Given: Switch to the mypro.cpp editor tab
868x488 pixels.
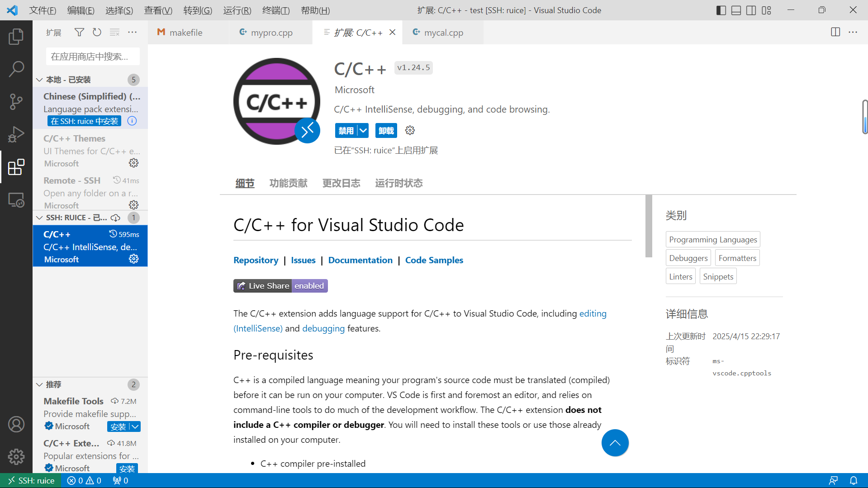Looking at the screenshot, I should coord(271,33).
